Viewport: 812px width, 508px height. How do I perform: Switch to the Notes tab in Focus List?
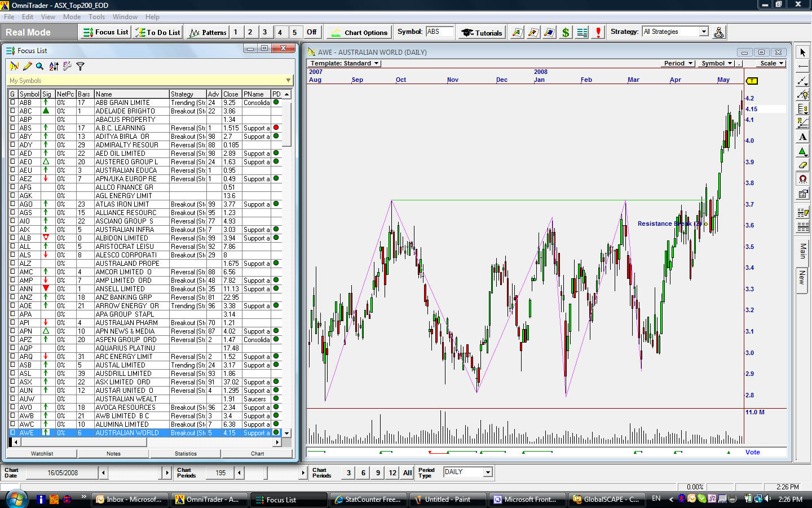click(x=113, y=453)
